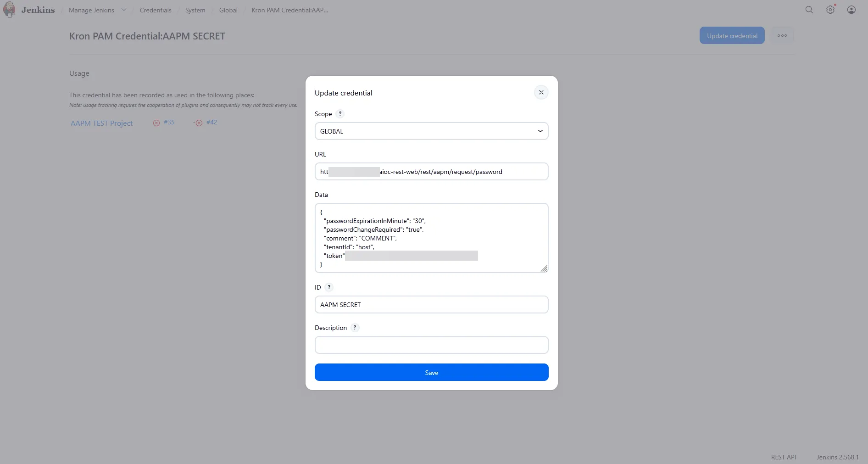Click the Jenkins title text in header

click(38, 10)
